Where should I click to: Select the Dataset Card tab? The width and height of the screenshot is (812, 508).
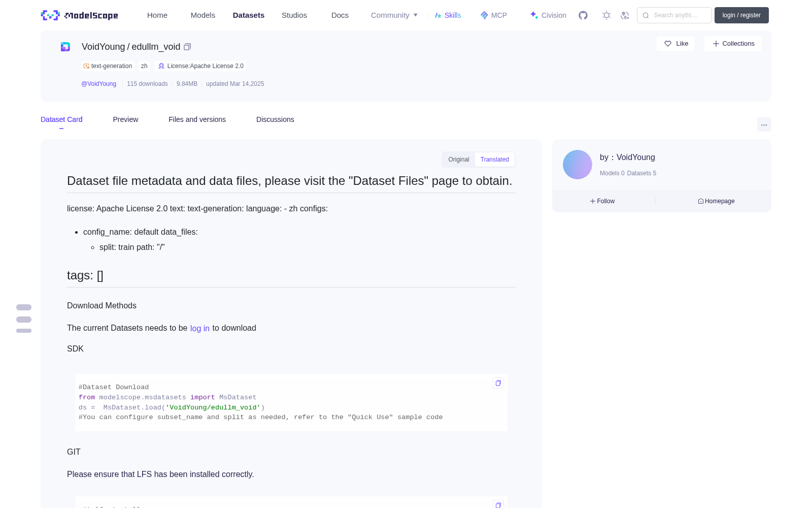click(61, 119)
